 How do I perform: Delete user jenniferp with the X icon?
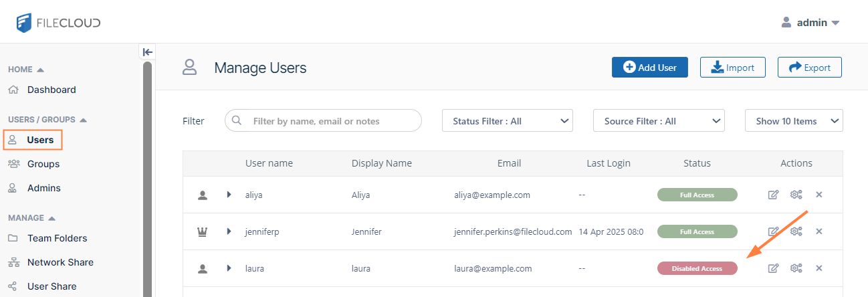click(x=819, y=231)
